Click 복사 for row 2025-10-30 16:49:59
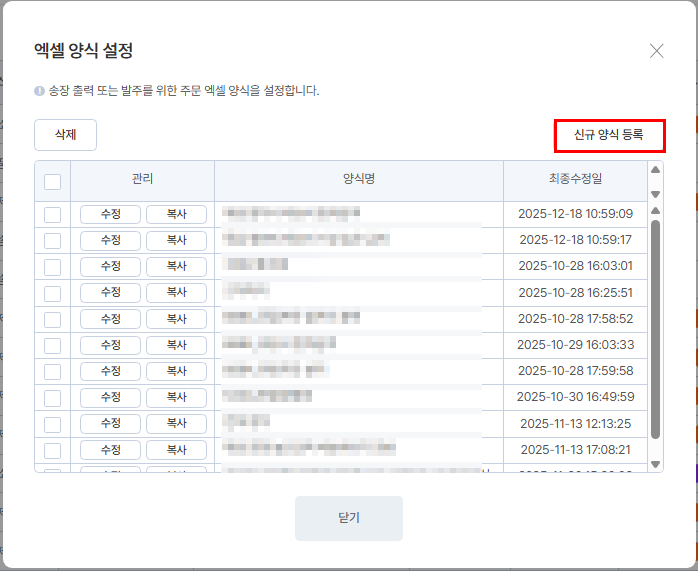 177,397
